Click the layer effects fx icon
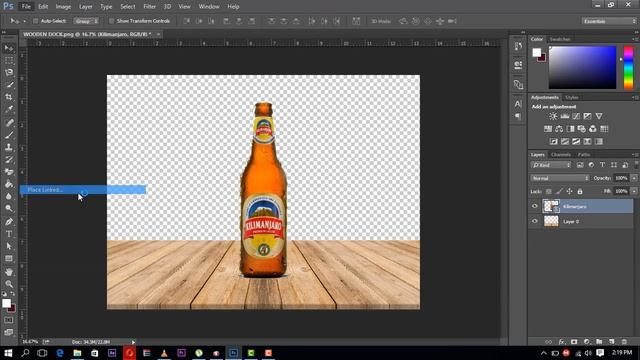This screenshot has height=360, width=640. pyautogui.click(x=562, y=342)
